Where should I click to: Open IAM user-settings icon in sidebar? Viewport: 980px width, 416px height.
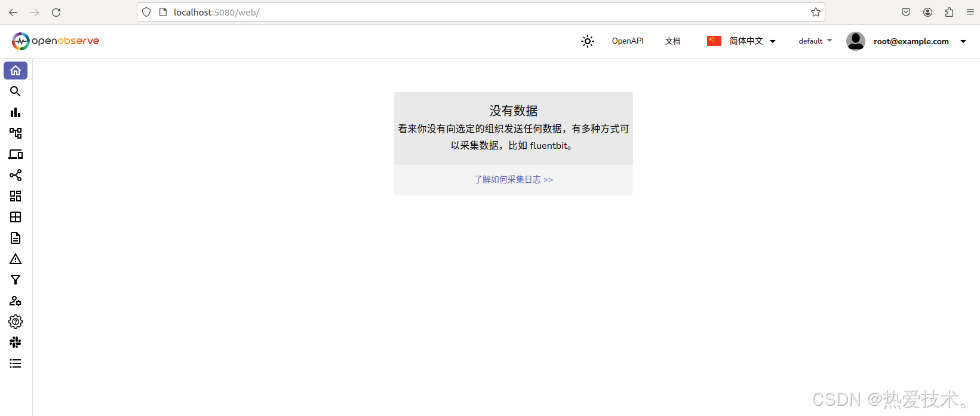16,301
